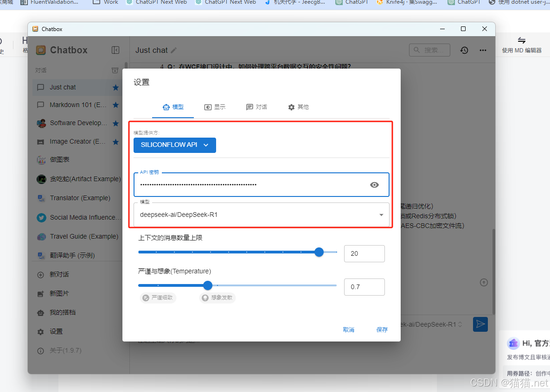Collapse the Chatbox sidebar panel icon
This screenshot has width=550, height=392.
(115, 50)
